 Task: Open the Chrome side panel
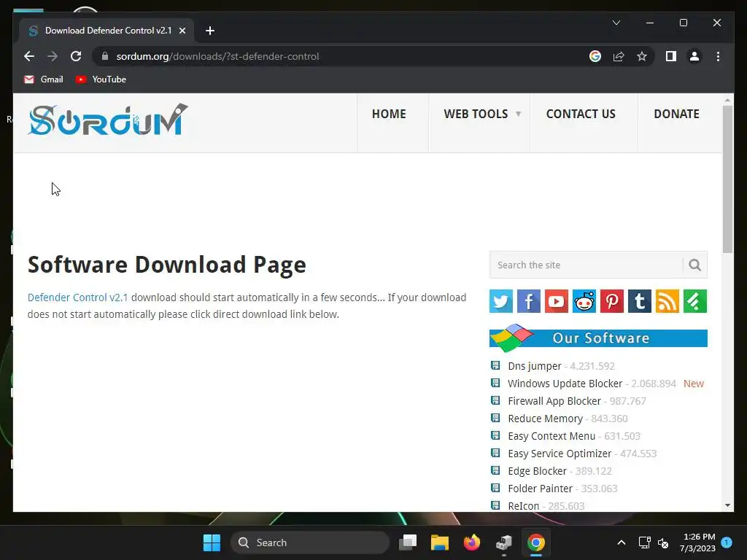coord(671,56)
